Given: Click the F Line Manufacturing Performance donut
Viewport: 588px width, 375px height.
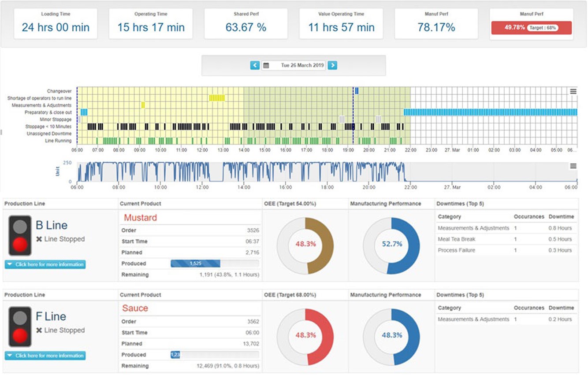Looking at the screenshot, I should [x=391, y=335].
